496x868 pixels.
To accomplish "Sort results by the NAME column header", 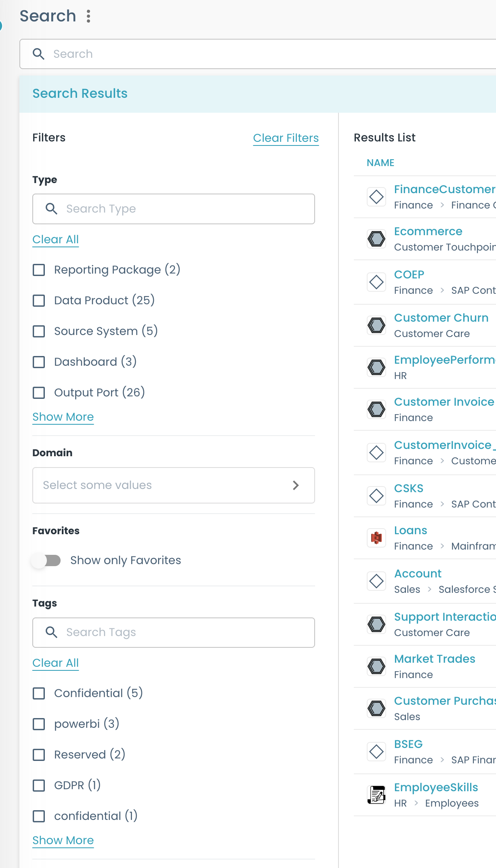I will 380,163.
